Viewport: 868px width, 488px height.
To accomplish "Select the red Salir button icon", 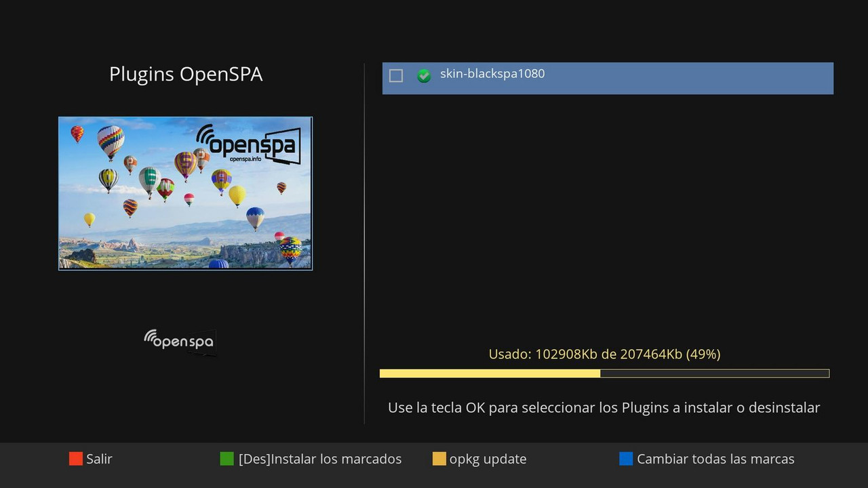I will pyautogui.click(x=75, y=459).
